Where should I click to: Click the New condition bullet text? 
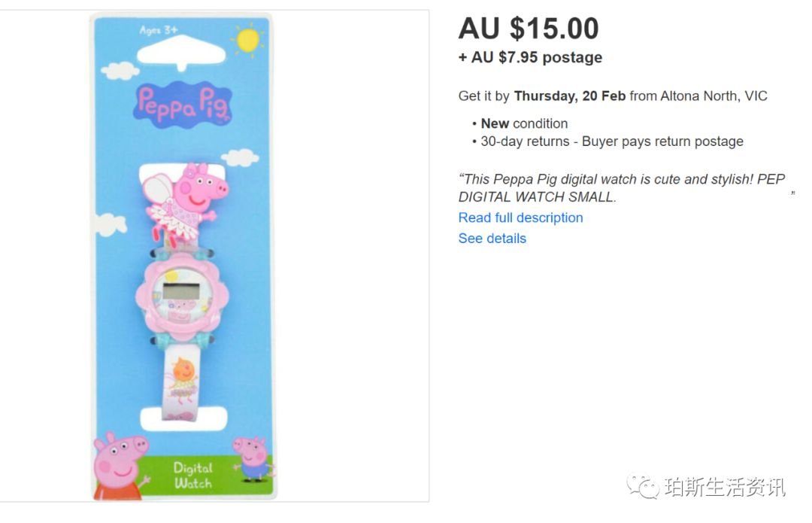(524, 123)
